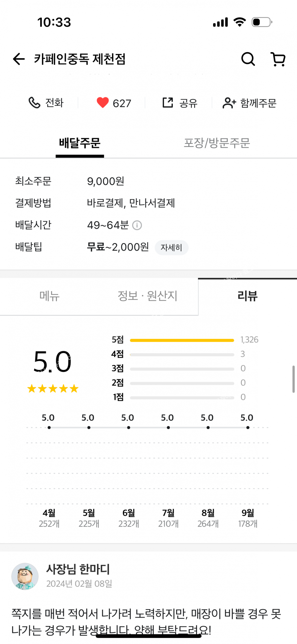Open the 자세히 delivery tip details
297x644 pixels.
(172, 248)
